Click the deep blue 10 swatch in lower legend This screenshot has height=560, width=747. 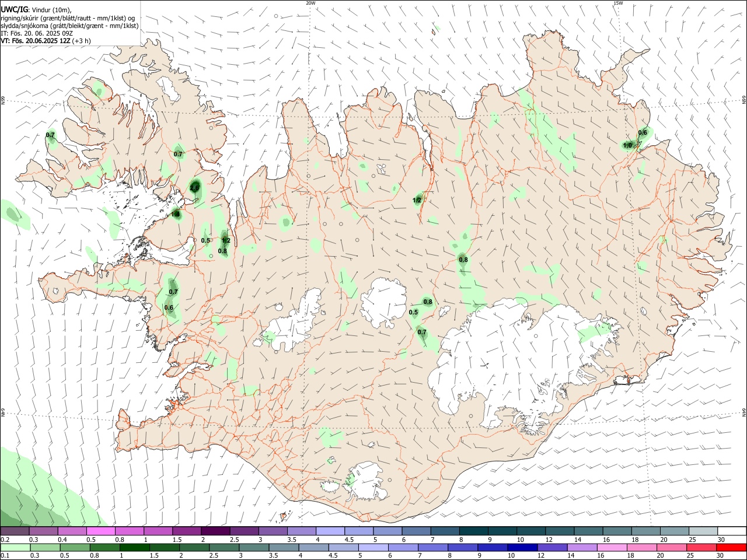coord(522,548)
